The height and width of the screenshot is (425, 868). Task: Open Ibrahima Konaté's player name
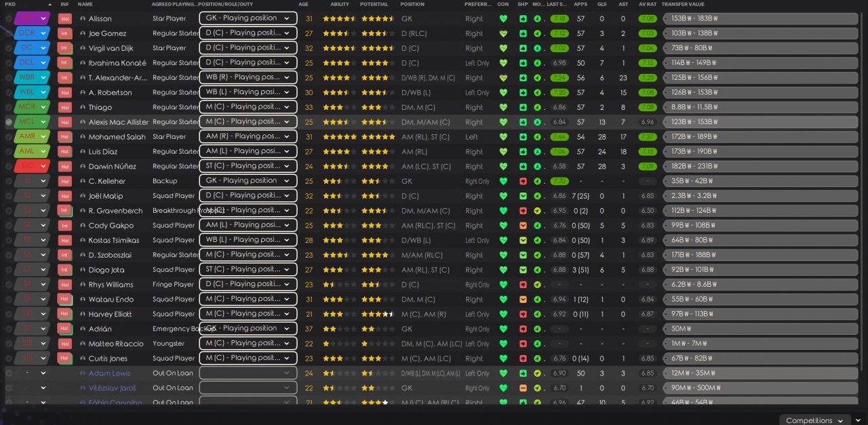click(117, 63)
